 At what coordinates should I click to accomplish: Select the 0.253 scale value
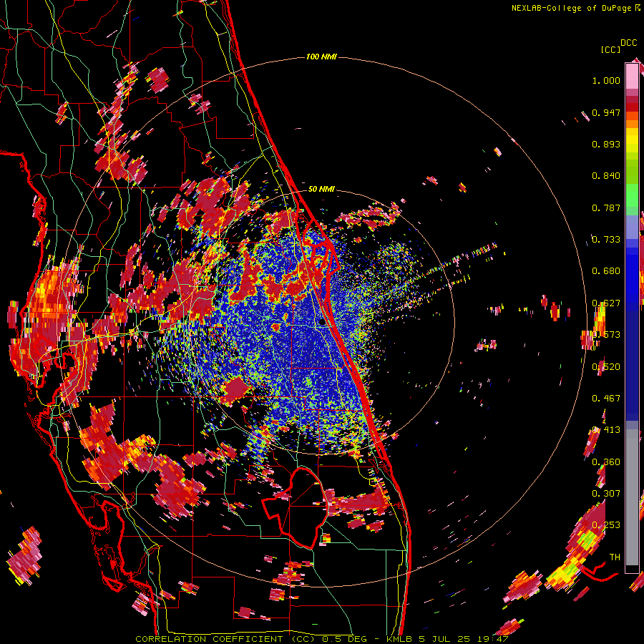click(x=606, y=525)
